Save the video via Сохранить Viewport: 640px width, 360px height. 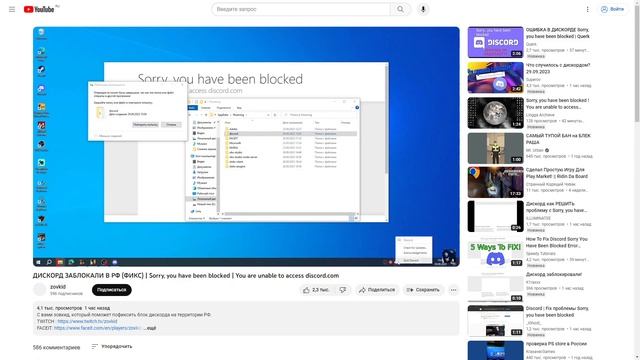coord(423,290)
